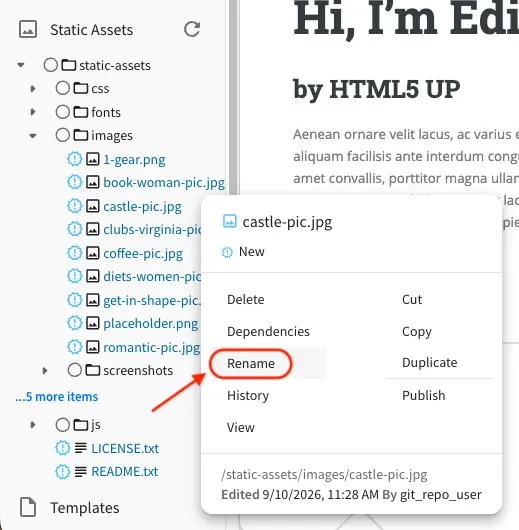Image resolution: width=519 pixels, height=530 pixels.
Task: Click the folder icon of the fonts folder
Action: [81, 112]
